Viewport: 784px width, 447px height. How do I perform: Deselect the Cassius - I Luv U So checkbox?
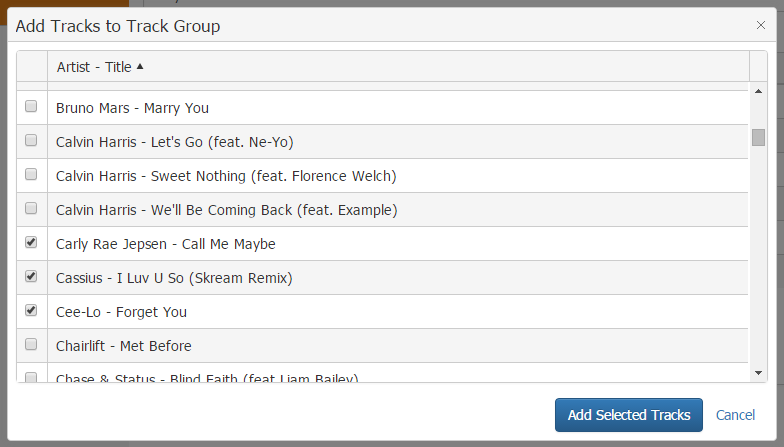[x=31, y=276]
